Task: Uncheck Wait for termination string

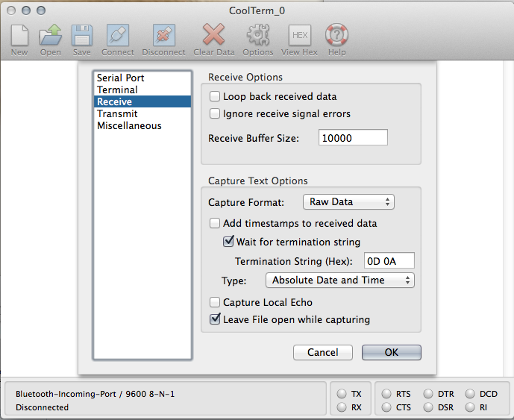Action: pyautogui.click(x=228, y=242)
